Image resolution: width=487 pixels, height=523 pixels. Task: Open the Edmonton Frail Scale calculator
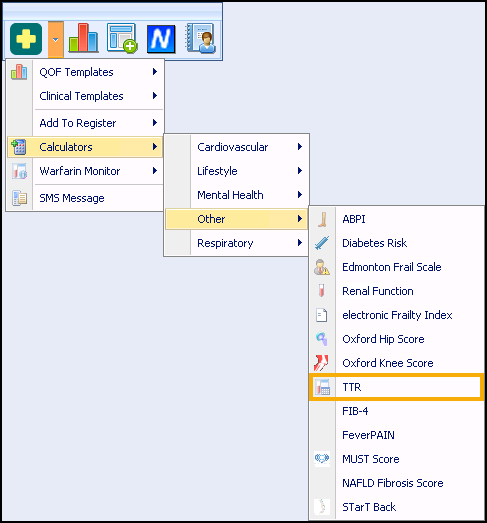click(x=396, y=267)
